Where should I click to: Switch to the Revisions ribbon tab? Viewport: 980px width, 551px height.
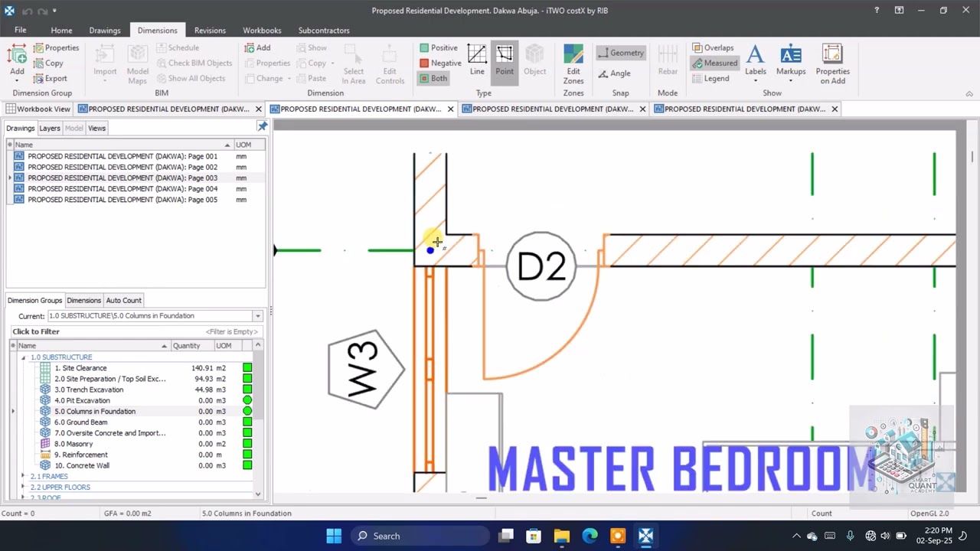click(x=210, y=30)
